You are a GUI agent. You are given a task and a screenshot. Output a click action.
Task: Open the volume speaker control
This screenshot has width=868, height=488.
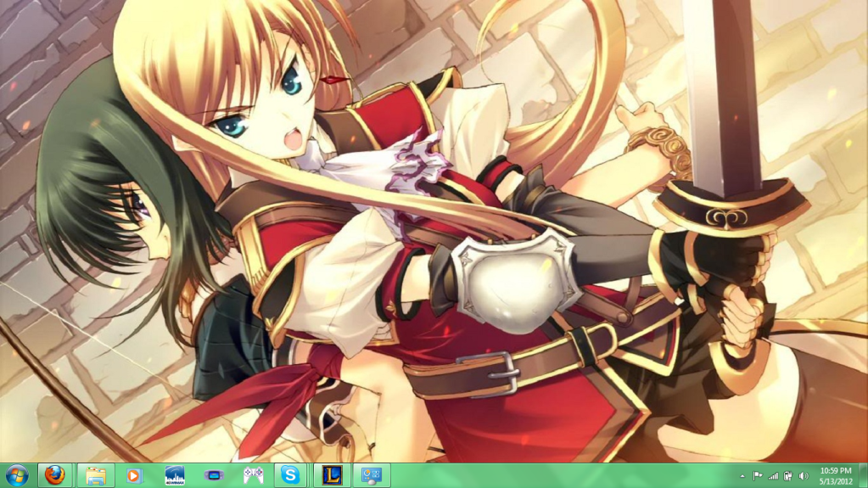(x=804, y=476)
